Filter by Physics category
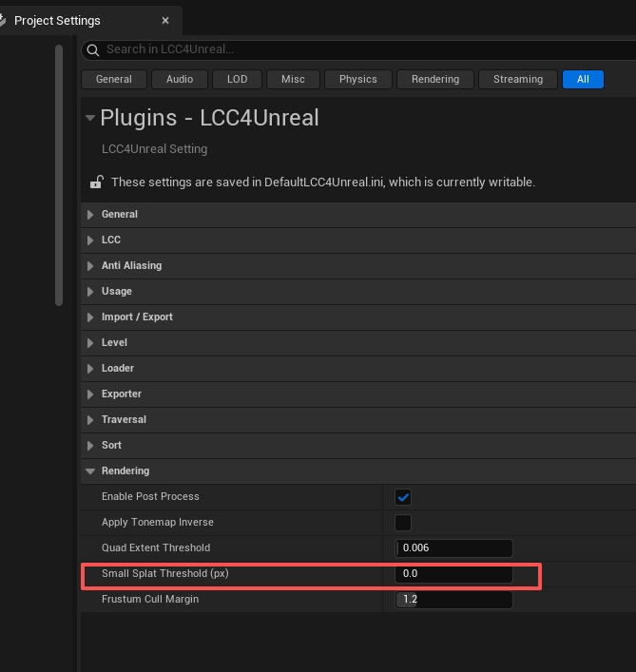This screenshot has width=636, height=672. click(x=358, y=79)
